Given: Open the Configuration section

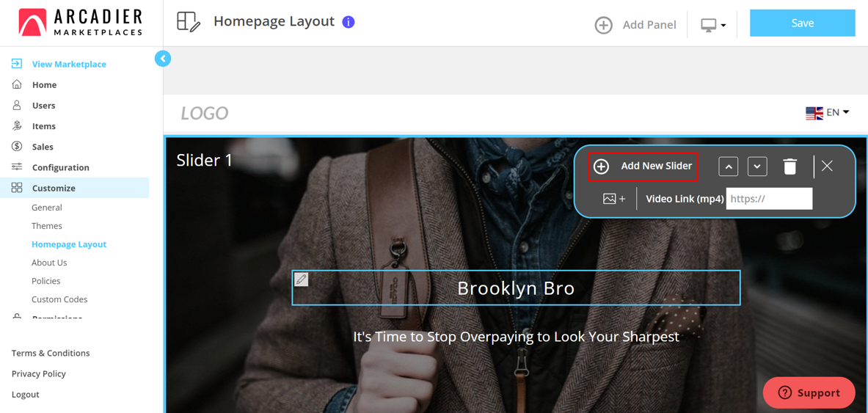Looking at the screenshot, I should point(60,167).
